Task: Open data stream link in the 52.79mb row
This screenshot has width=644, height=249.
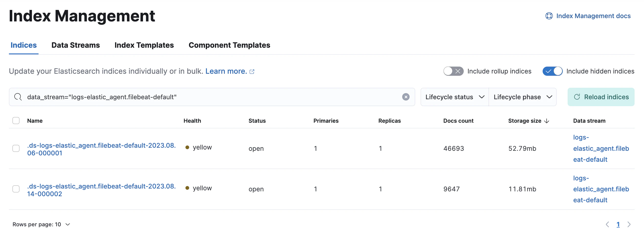Action: 601,148
